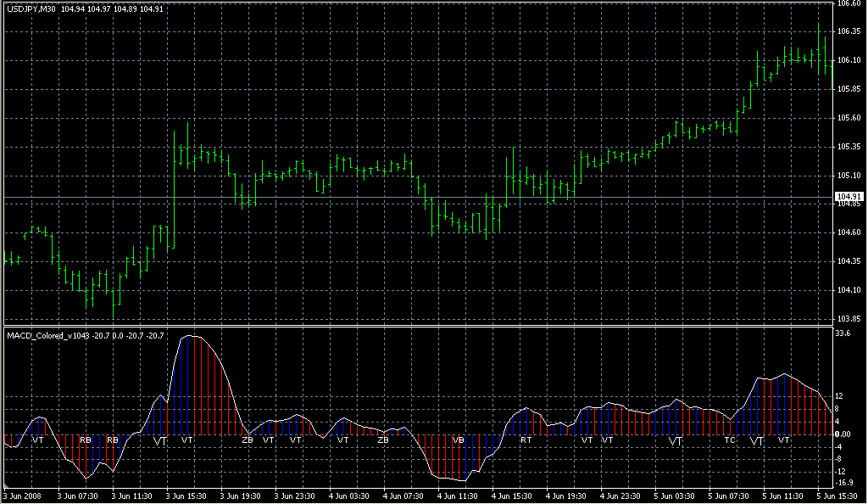Click the 0.00 level on MACD scale
Viewport: 868px width, 504px height.
click(x=844, y=434)
